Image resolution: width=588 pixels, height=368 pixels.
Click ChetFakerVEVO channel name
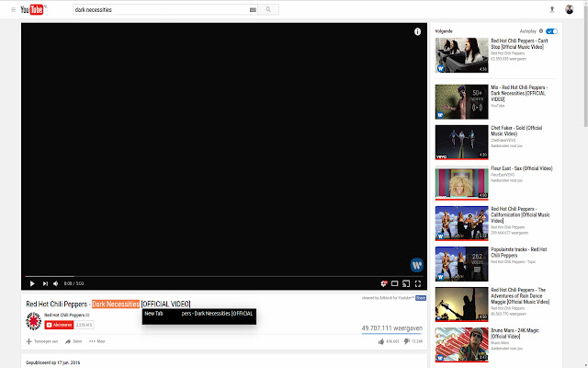503,141
